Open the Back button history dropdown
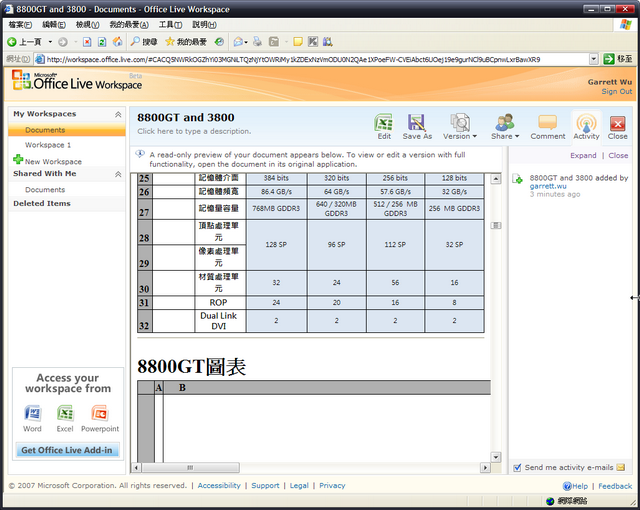 (50, 42)
